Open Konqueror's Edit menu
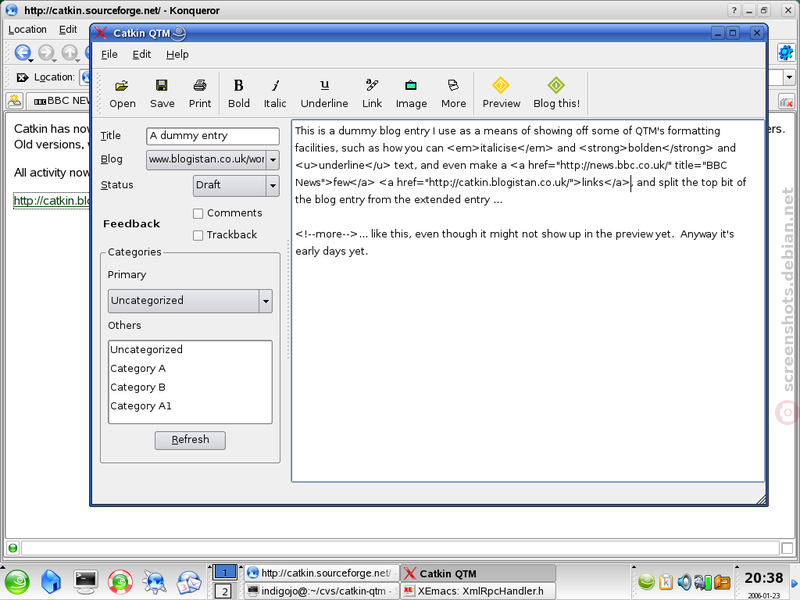Screen dimensions: 800x600 [x=68, y=30]
